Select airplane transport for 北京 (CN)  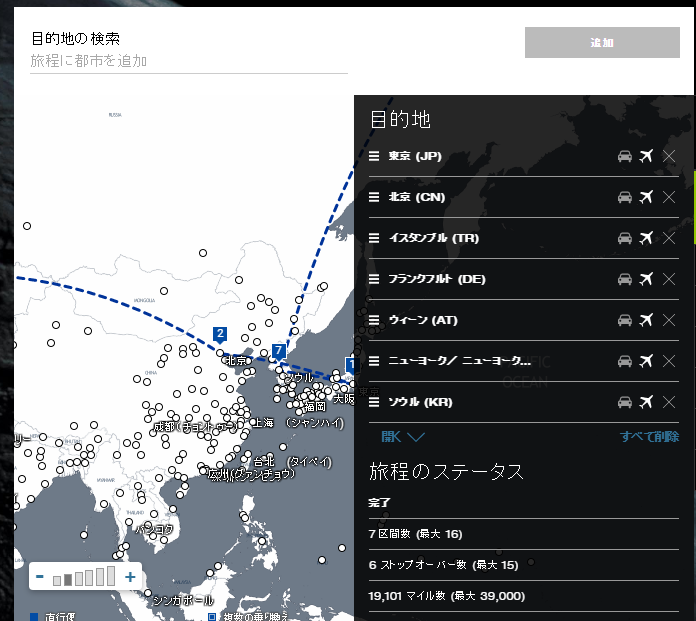point(646,197)
